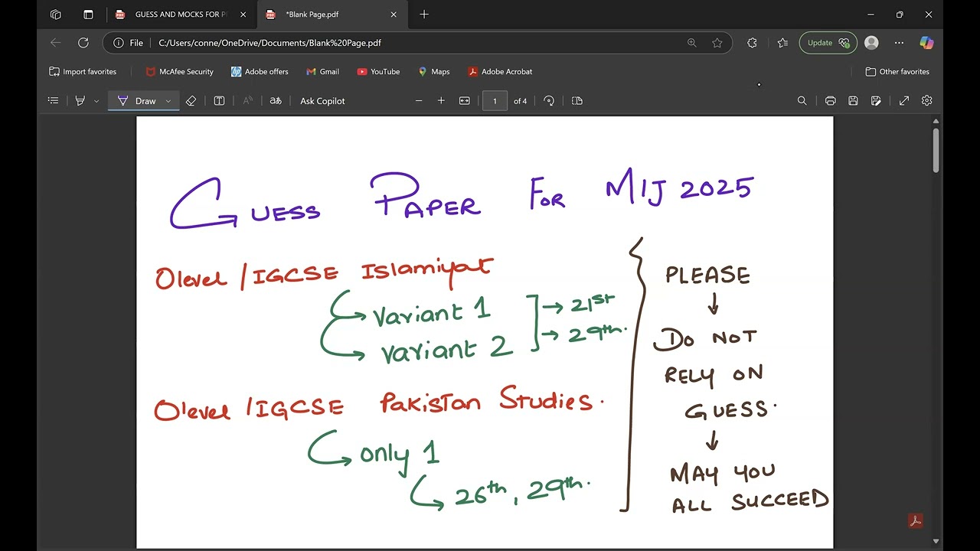Screen dimensions: 980x551
Task: Click the Translate icon
Action: click(x=276, y=100)
